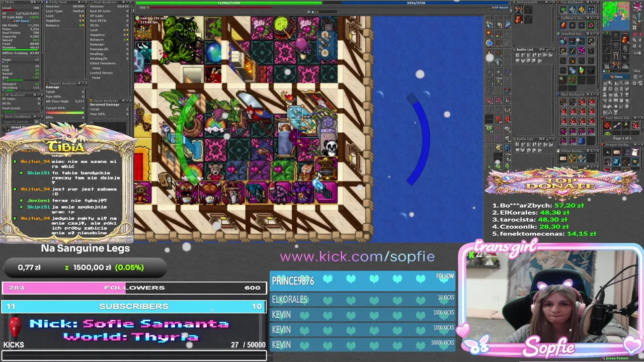Click the Hunt Analyser scrollbar
The image size is (644, 362).
130,51
